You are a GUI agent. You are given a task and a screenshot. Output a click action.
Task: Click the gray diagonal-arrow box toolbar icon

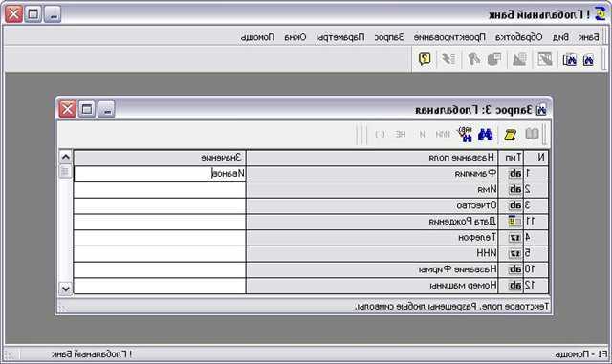tap(544, 59)
